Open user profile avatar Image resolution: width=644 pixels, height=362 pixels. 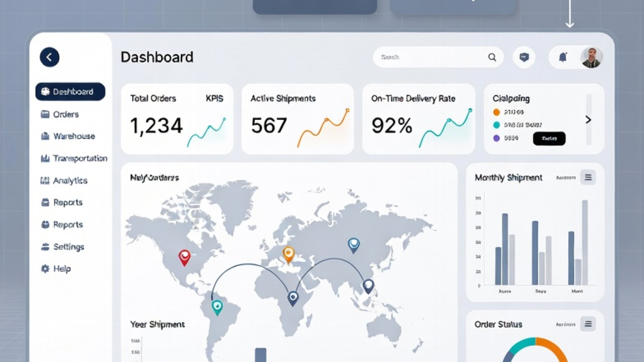[x=591, y=57]
